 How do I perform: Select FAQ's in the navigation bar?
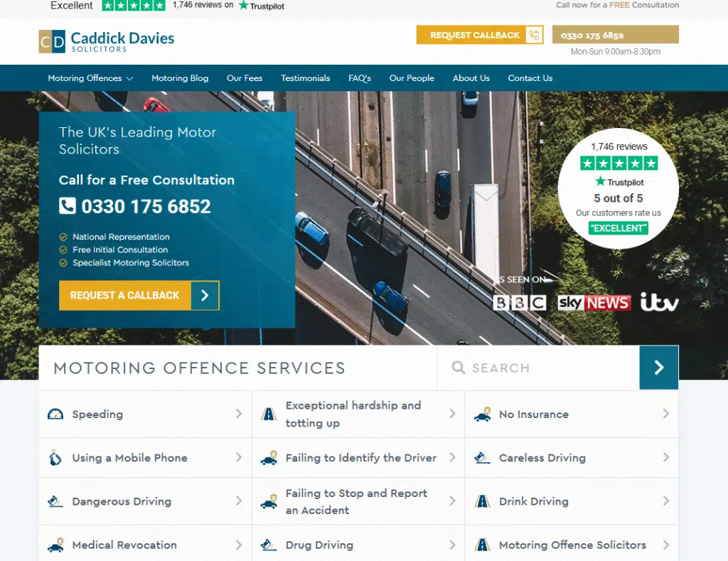(360, 78)
